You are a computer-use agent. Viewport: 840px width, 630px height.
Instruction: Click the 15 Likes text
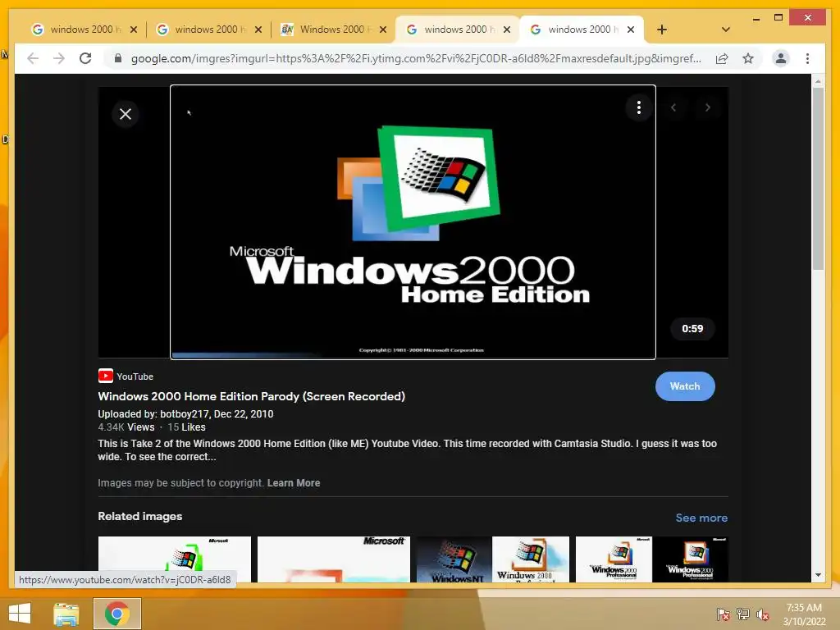(x=186, y=427)
